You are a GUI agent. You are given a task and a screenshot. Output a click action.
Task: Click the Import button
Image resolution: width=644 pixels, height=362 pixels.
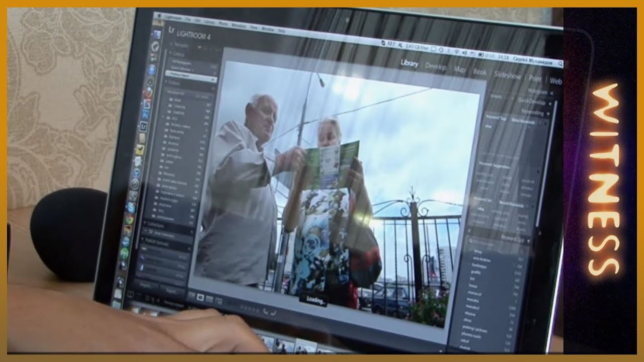tap(147, 285)
